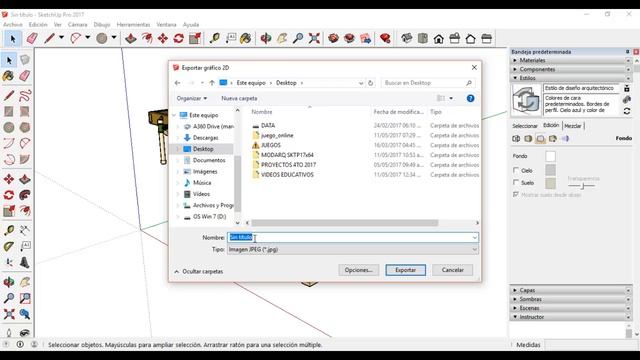Switch to the Seleccionar tab in Estilos
The image size is (640, 360).
pos(525,126)
